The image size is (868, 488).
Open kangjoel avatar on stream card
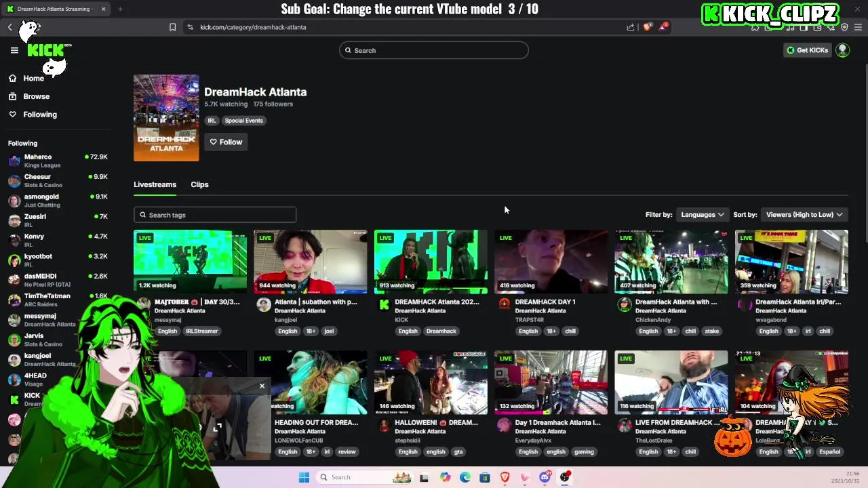(264, 304)
